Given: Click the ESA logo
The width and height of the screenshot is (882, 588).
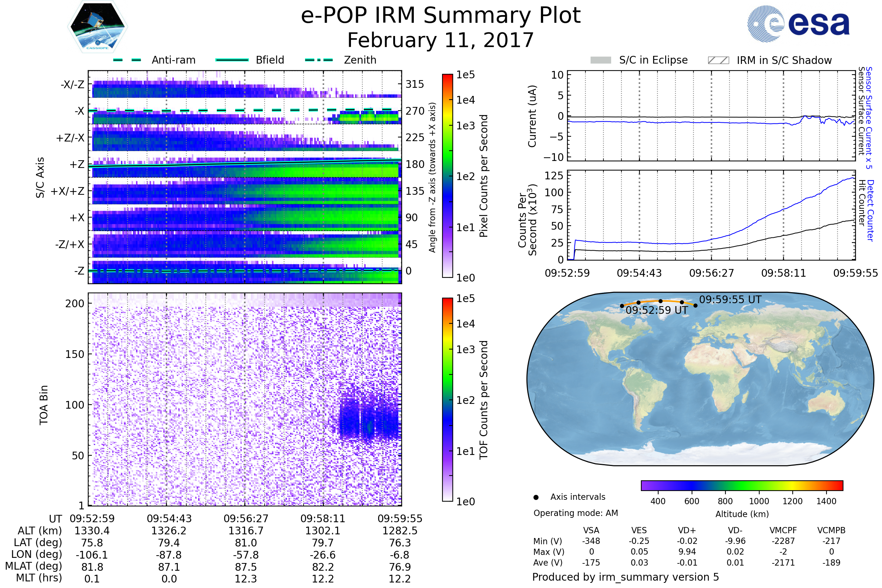Looking at the screenshot, I should click(798, 24).
